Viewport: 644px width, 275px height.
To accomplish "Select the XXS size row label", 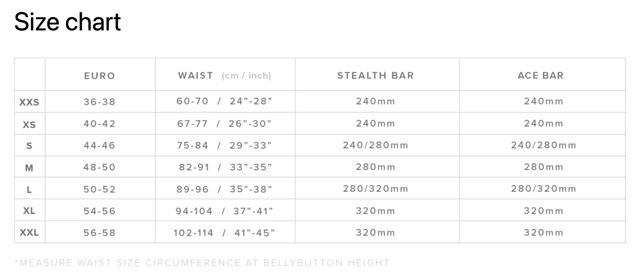I will pyautogui.click(x=29, y=102).
